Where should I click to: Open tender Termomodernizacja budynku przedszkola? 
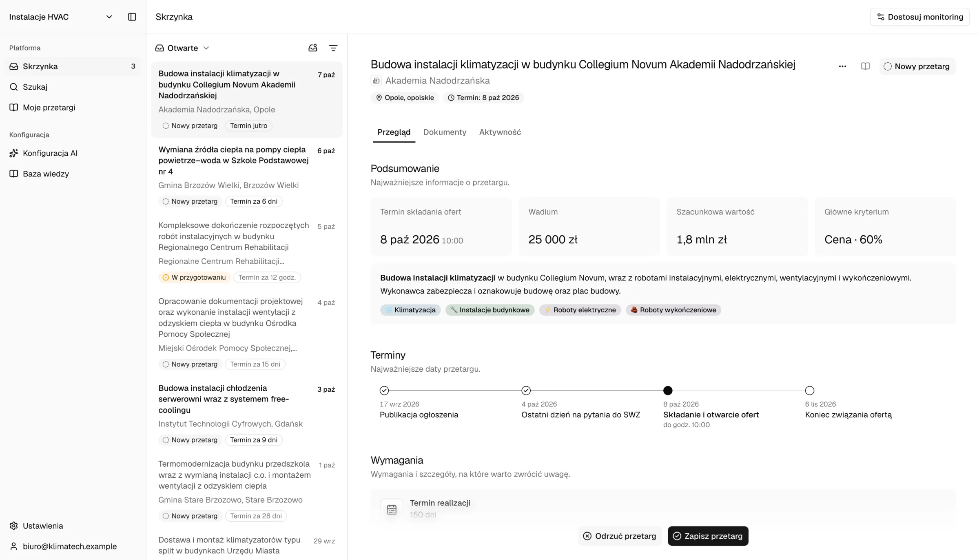(246, 490)
